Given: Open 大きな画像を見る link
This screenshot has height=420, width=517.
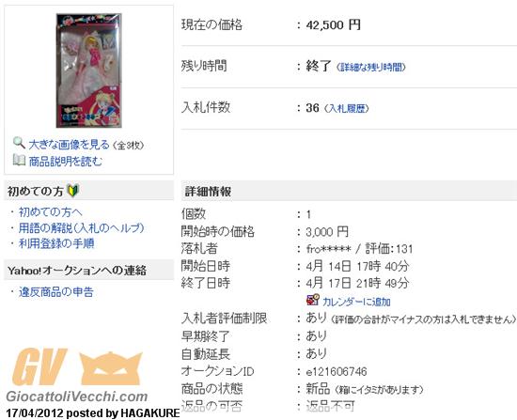Looking at the screenshot, I should click(x=69, y=145).
